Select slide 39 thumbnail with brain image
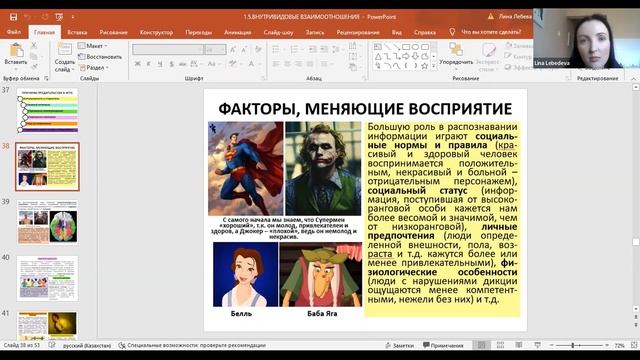Screen dimensions: 640x360 point(47,222)
